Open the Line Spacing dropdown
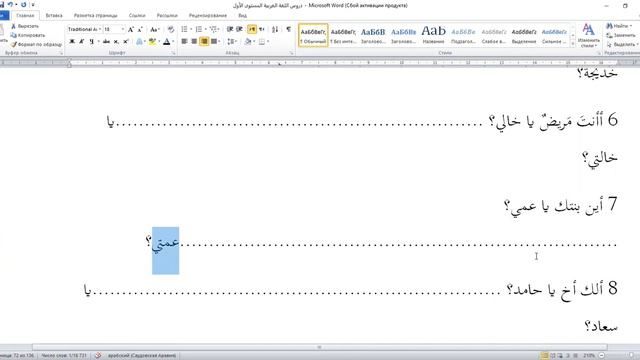Viewport: 640px width, 360px height. coord(232,41)
